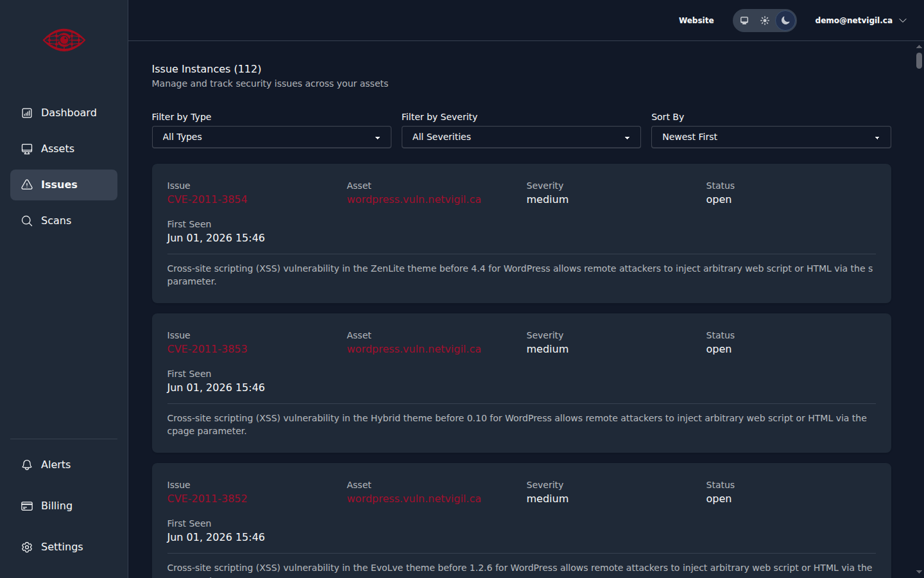
Task: Open issue CVE-2011-3853
Action: (207, 349)
